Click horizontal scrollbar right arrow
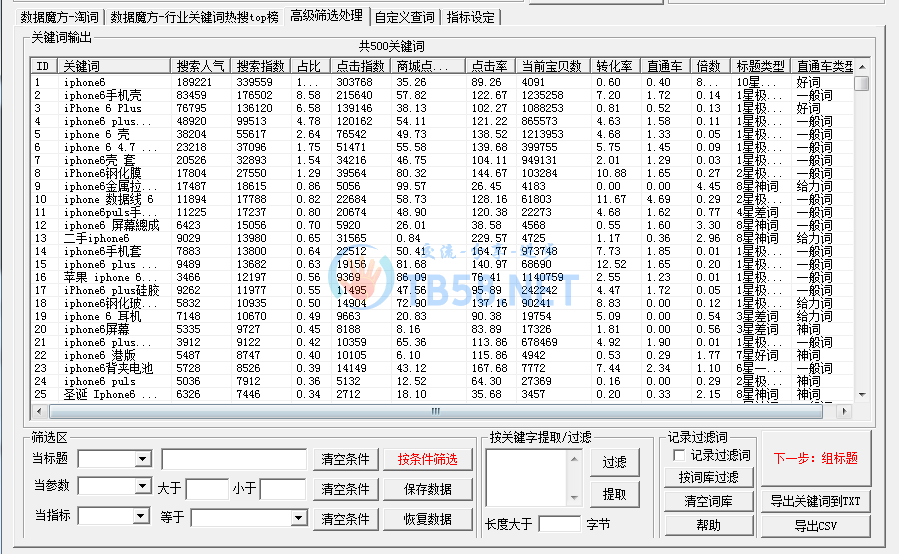The width and height of the screenshot is (899, 554). pos(843,411)
